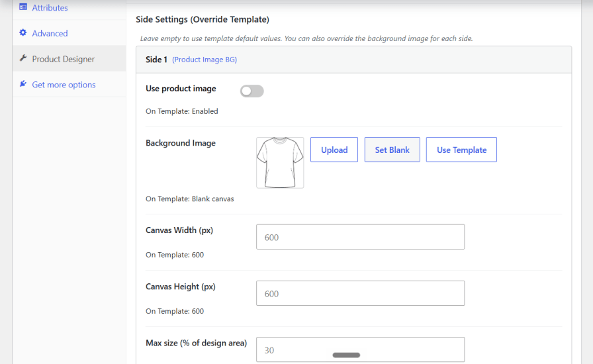Click the Set Blank button
Viewport: 593px width, 364px height.
pos(392,150)
